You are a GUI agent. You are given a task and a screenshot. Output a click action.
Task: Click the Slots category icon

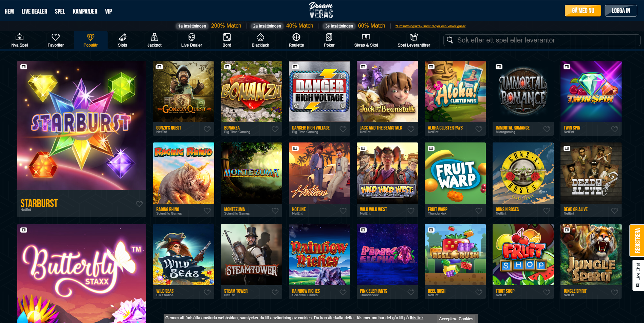123,37
